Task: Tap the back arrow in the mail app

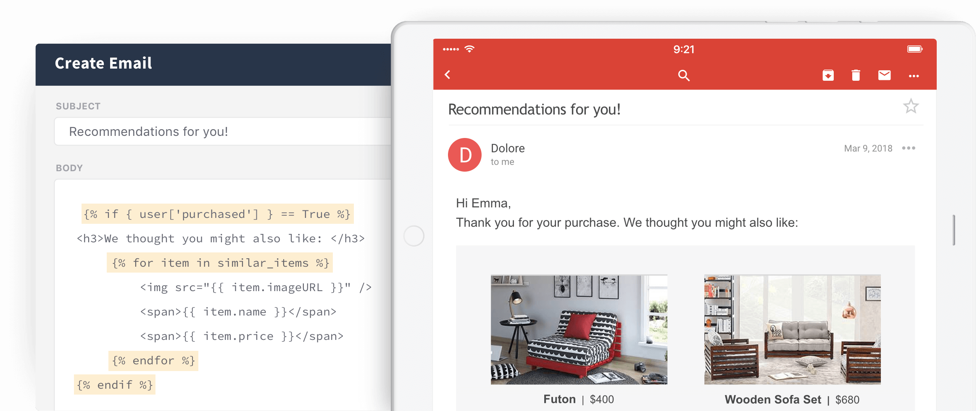Action: [448, 75]
